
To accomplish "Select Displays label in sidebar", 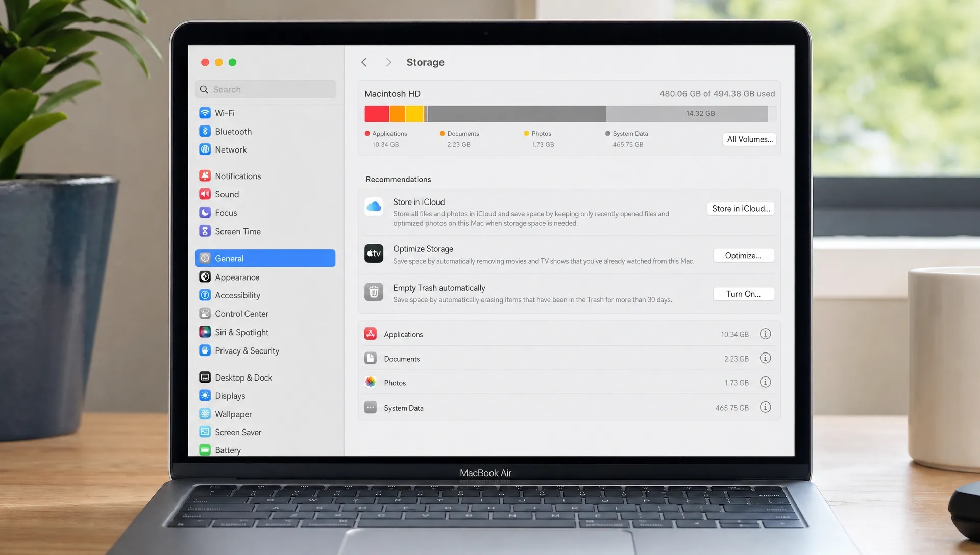I will [230, 396].
